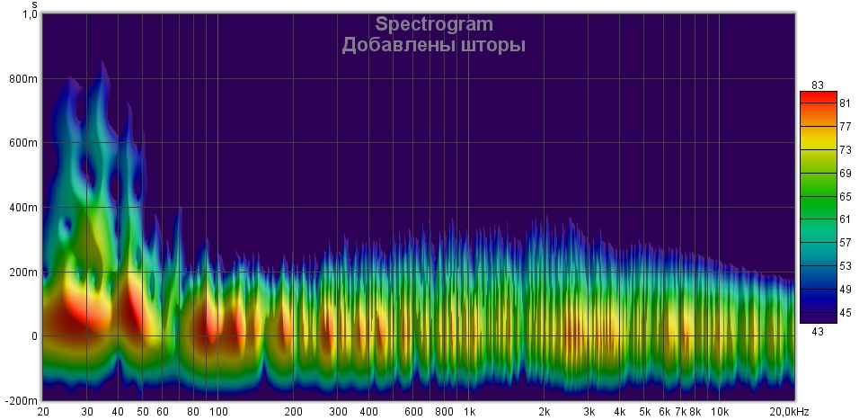This screenshot has height=420, width=868.
Task: Click the 83 maximum value on color legend
Action: [818, 85]
